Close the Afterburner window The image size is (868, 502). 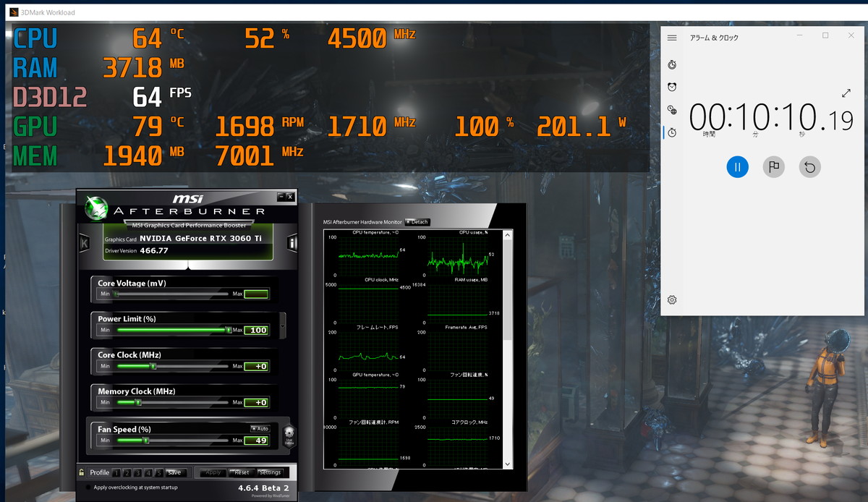click(x=290, y=197)
